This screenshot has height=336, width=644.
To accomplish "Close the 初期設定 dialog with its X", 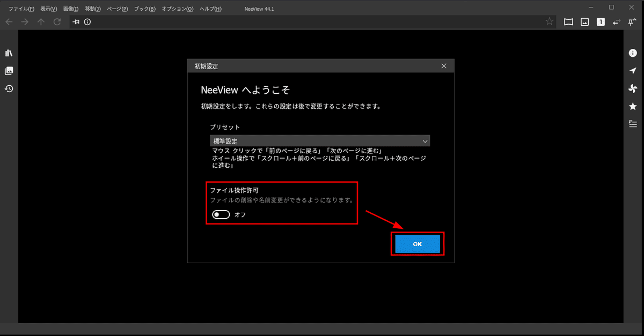I will pos(444,65).
